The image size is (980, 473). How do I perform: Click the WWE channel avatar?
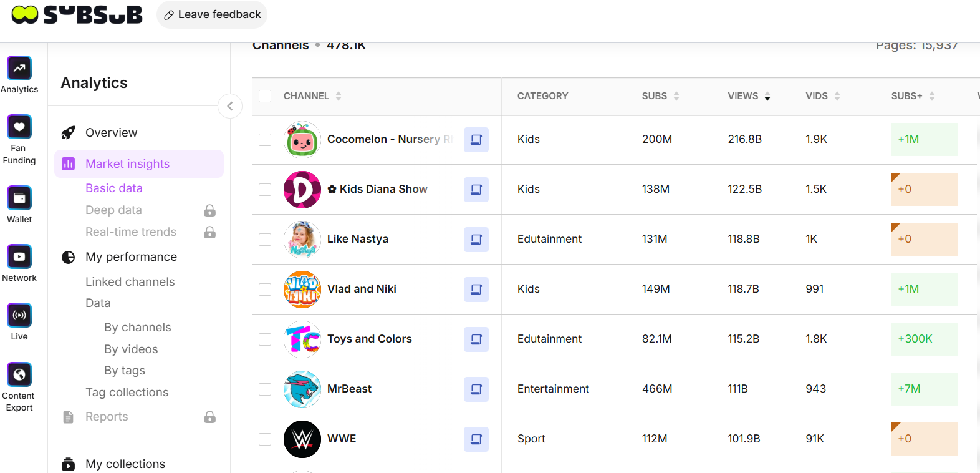(x=302, y=439)
